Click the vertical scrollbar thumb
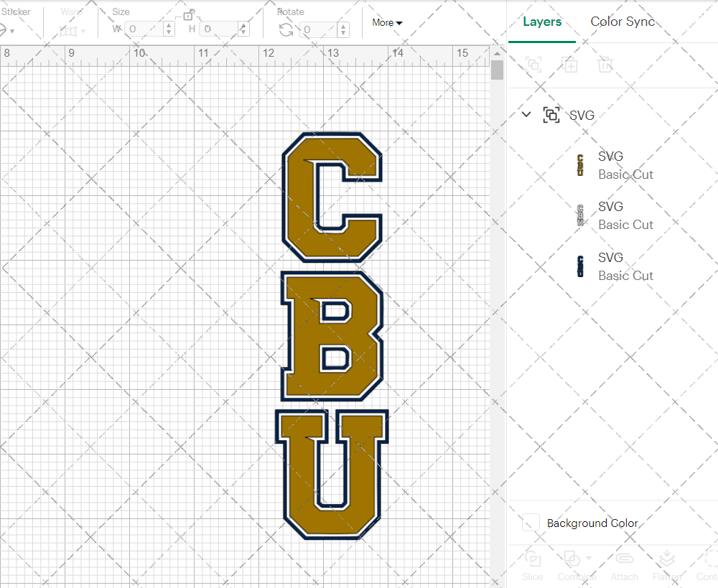Screen dimensions: 718x588 click(497, 70)
